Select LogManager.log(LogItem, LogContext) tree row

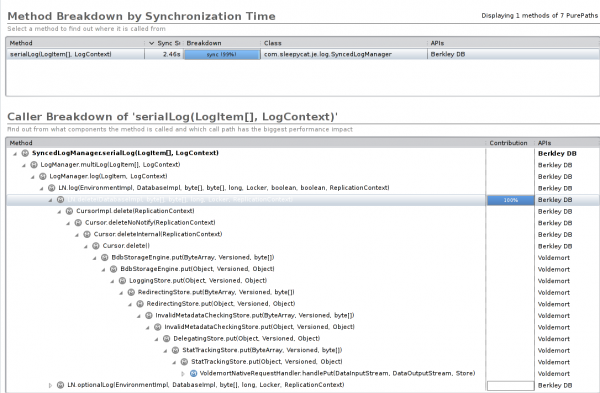click(x=108, y=176)
